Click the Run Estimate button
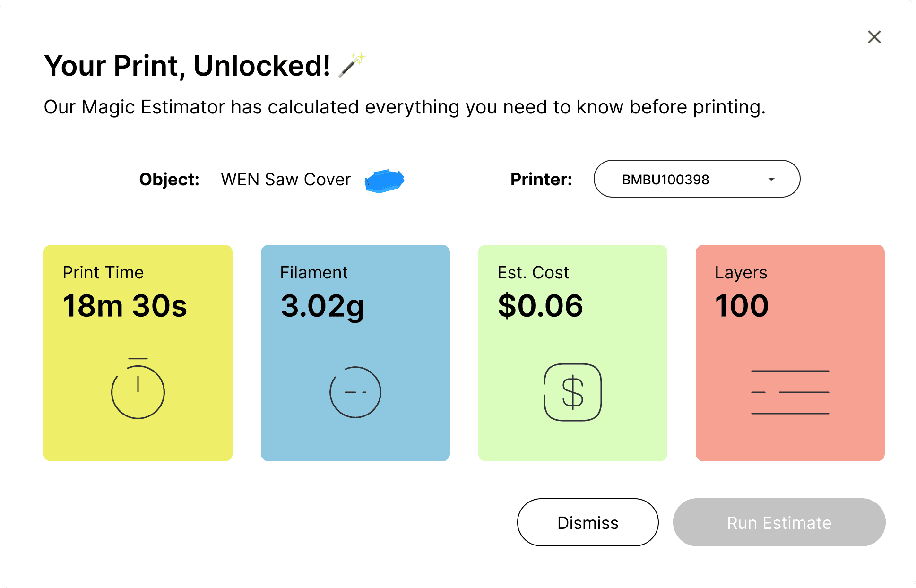The image size is (916, 588). pyautogui.click(x=779, y=522)
